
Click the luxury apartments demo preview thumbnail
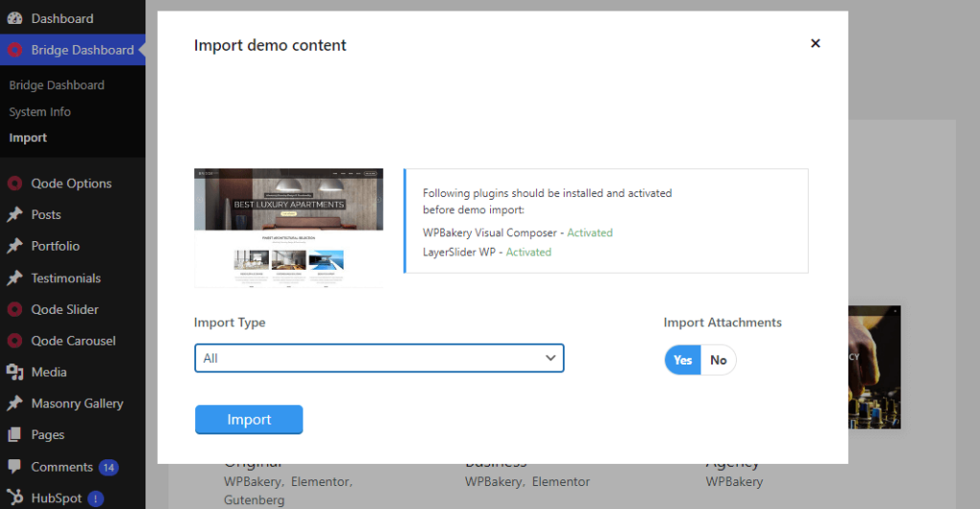click(x=289, y=228)
